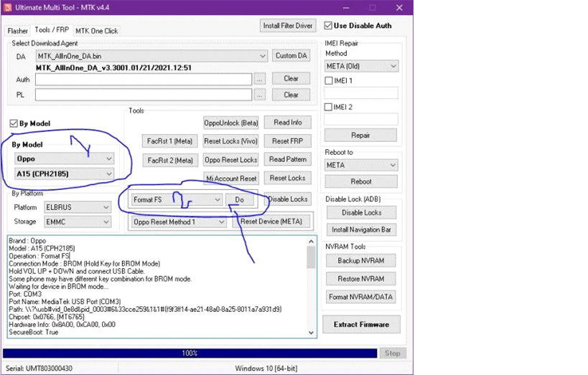This screenshot has height=375, width=588.
Task: Click the Tools panel Disable Locks button
Action: pyautogui.click(x=288, y=199)
